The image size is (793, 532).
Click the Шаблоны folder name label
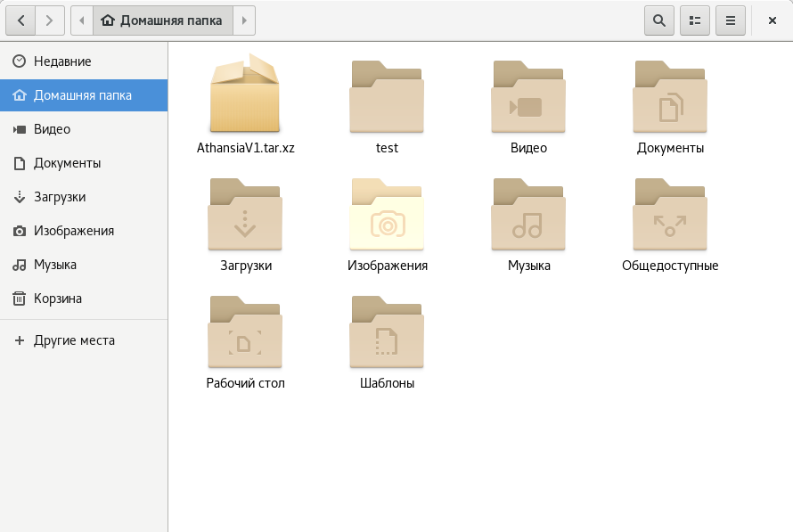tap(387, 383)
